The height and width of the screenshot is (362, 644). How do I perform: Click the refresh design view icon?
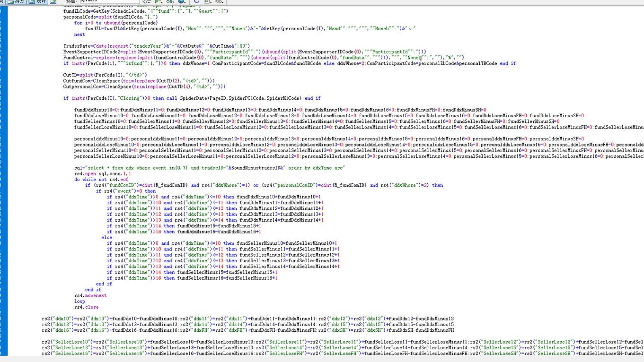click(x=196, y=1)
